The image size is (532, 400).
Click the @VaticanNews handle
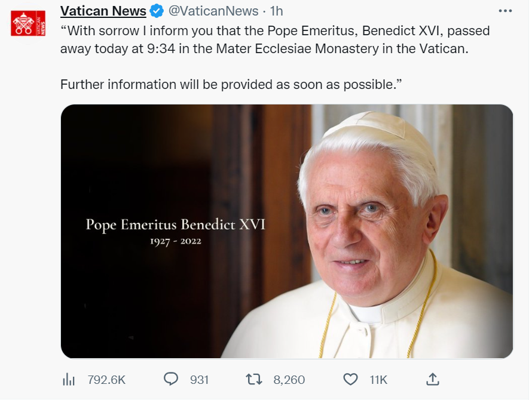pyautogui.click(x=213, y=11)
